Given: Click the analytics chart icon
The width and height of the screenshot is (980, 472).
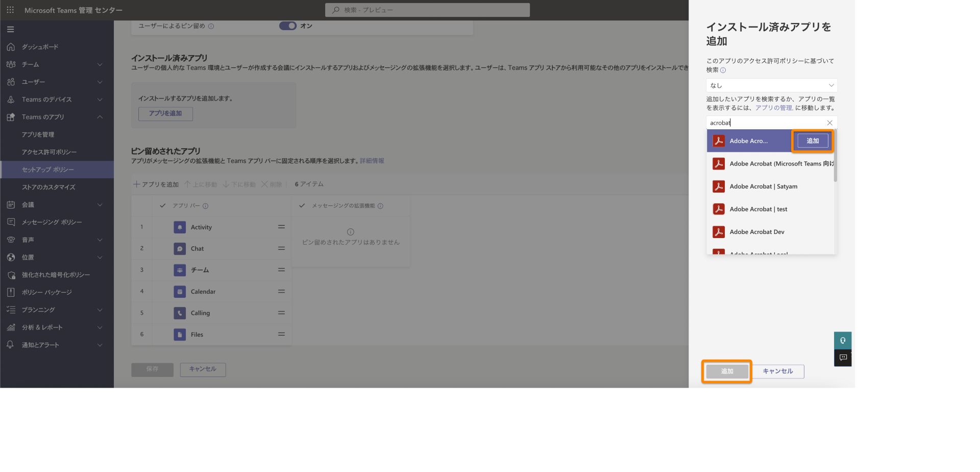Looking at the screenshot, I should [11, 327].
